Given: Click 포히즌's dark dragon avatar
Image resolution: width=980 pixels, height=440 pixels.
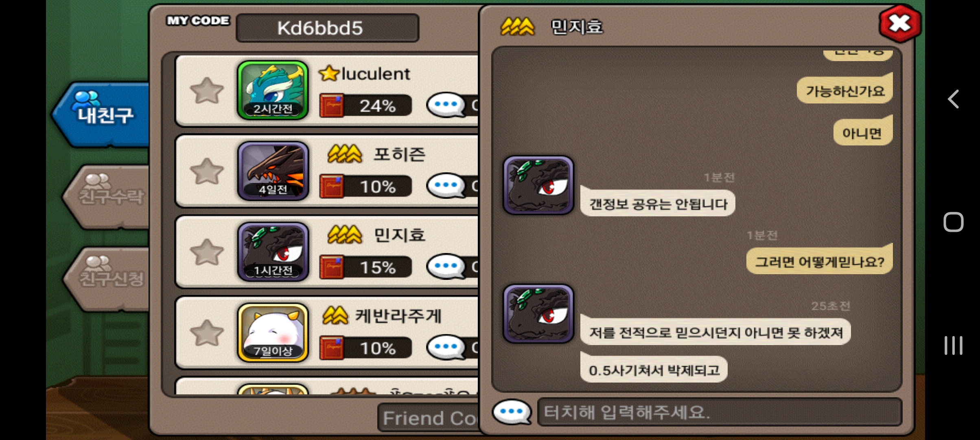Looking at the screenshot, I should [273, 171].
